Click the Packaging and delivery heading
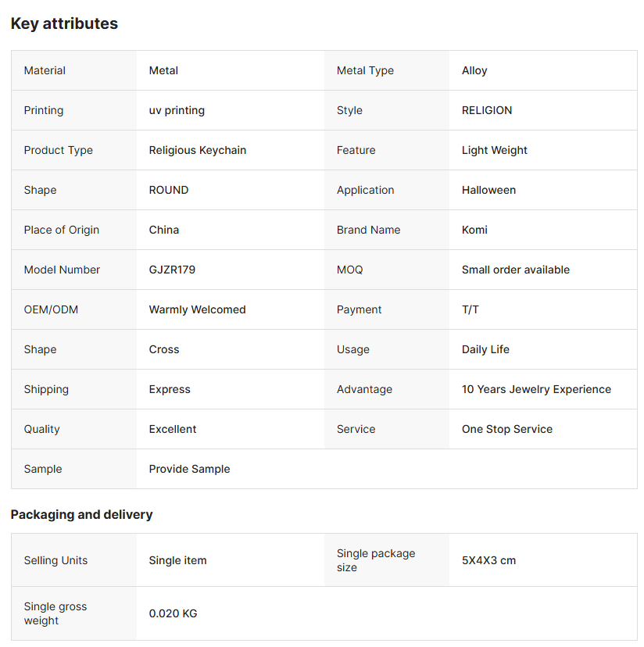This screenshot has height=647, width=644. click(81, 514)
